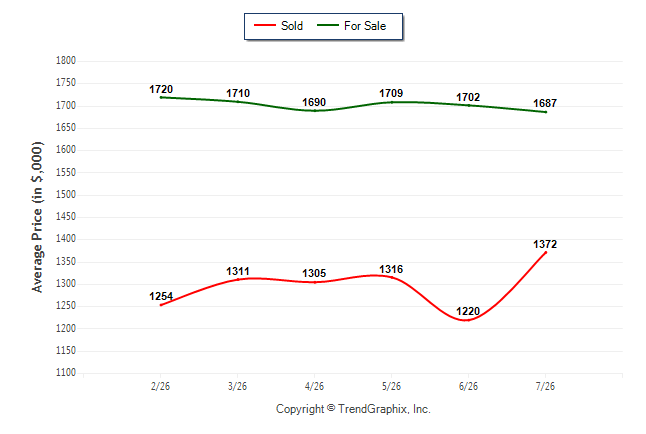Select the 1305 Sold data point
This screenshot has height=434, width=646.
[315, 282]
